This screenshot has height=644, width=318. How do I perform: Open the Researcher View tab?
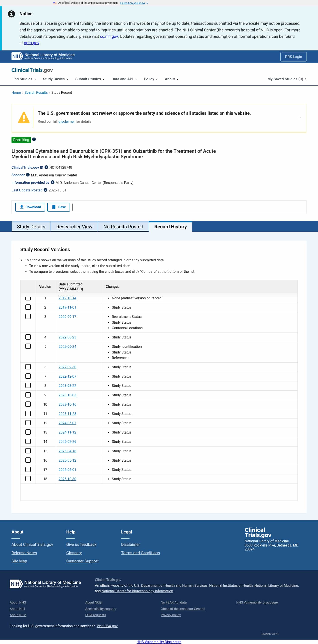[74, 227]
